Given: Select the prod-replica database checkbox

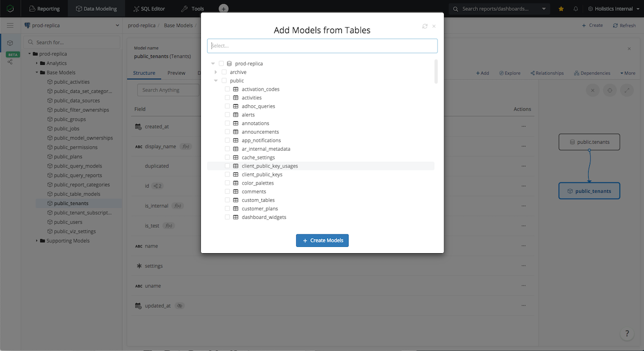Looking at the screenshot, I should point(221,63).
